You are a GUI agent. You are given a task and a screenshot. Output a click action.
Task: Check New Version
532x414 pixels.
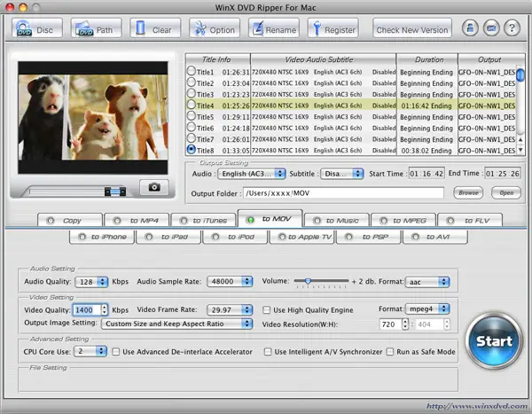tap(412, 28)
